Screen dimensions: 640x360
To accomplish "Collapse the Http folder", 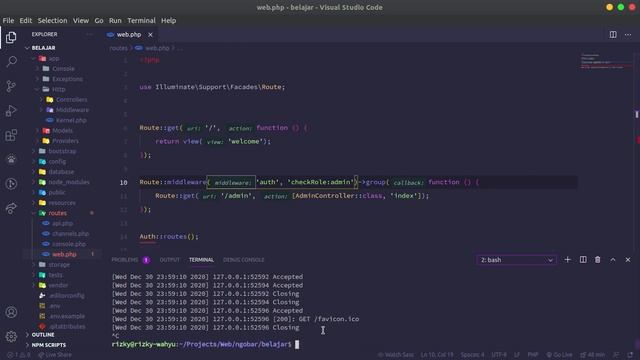I will click(38, 89).
